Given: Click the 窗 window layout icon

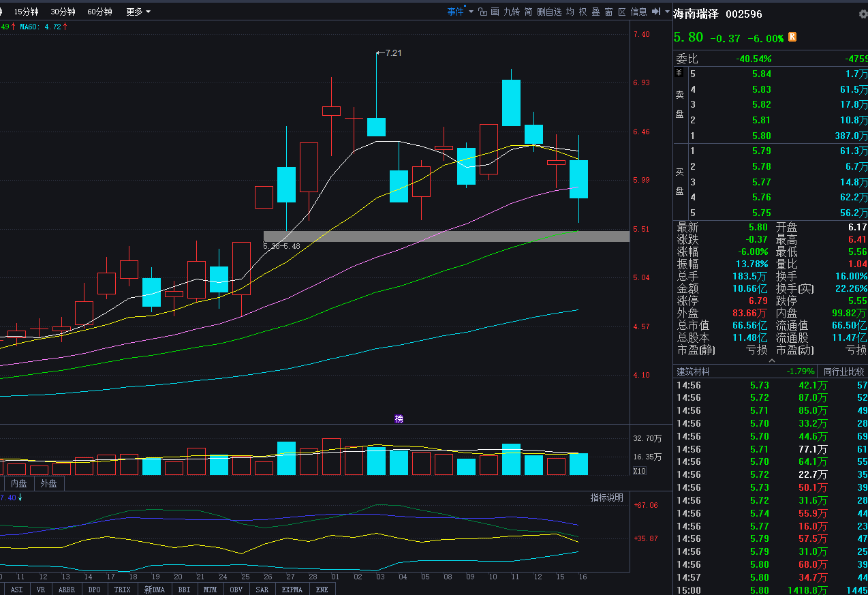Looking at the screenshot, I should tap(608, 12).
